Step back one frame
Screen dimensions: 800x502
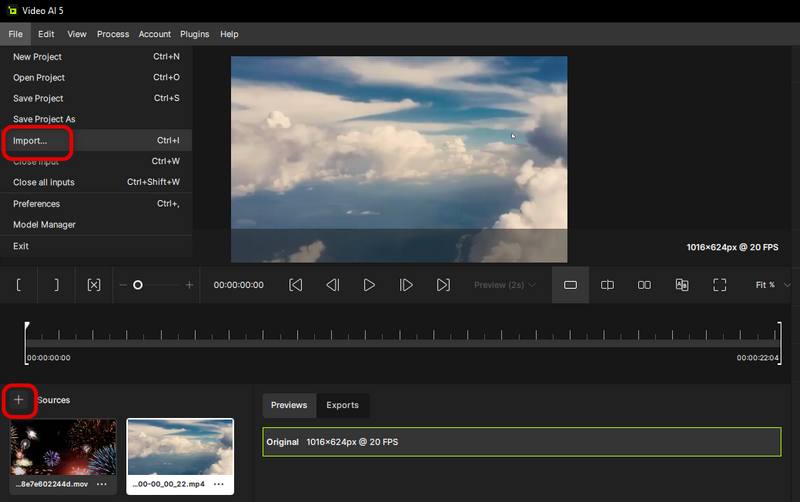click(x=333, y=285)
